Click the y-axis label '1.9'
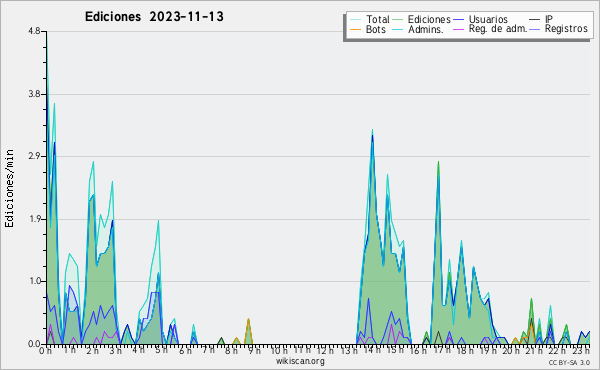Screen dimensions: 600x370 34,219
